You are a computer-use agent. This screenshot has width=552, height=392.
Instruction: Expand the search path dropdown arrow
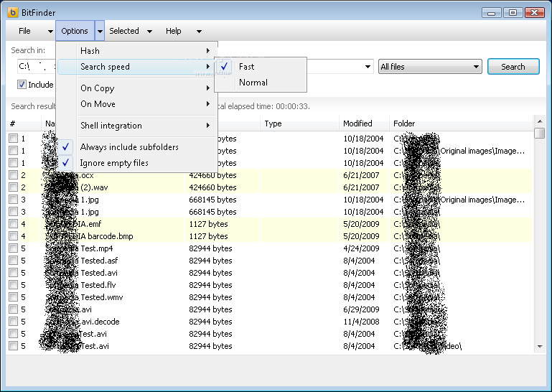[x=368, y=67]
